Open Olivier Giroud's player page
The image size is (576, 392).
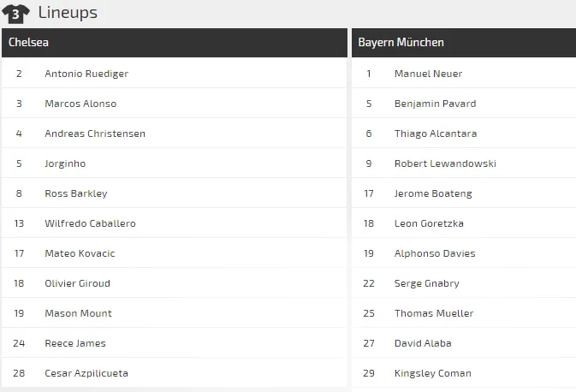(x=77, y=283)
